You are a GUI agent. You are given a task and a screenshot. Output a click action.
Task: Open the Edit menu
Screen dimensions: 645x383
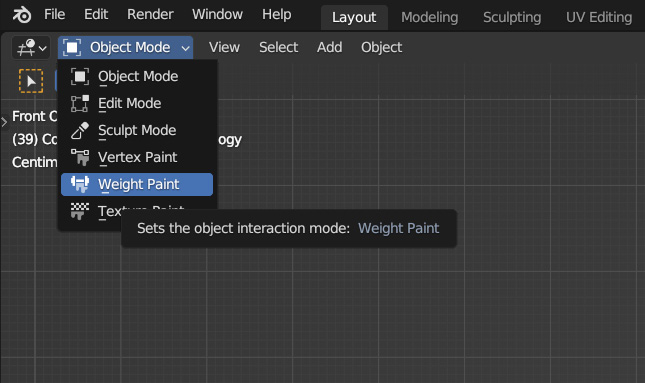[x=96, y=14]
